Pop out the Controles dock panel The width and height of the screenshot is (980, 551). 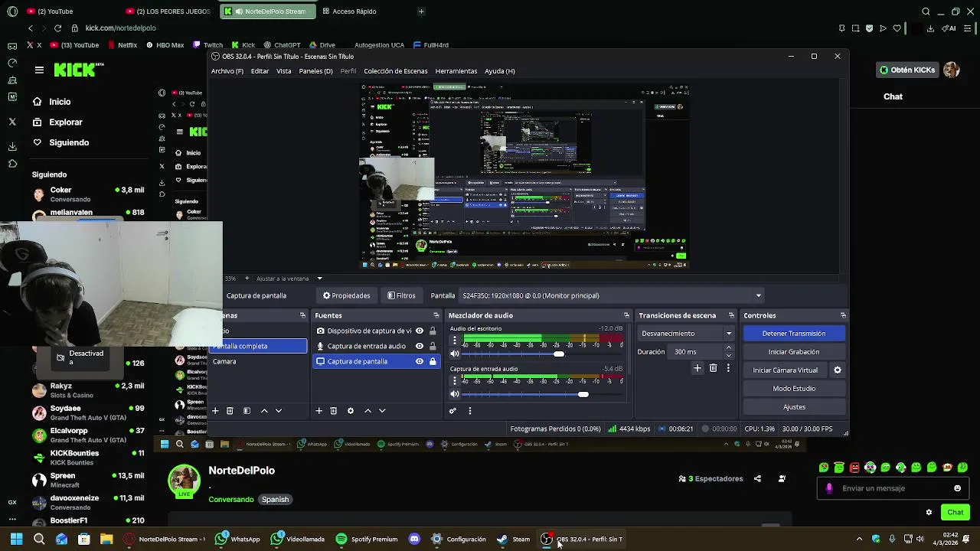coord(843,315)
